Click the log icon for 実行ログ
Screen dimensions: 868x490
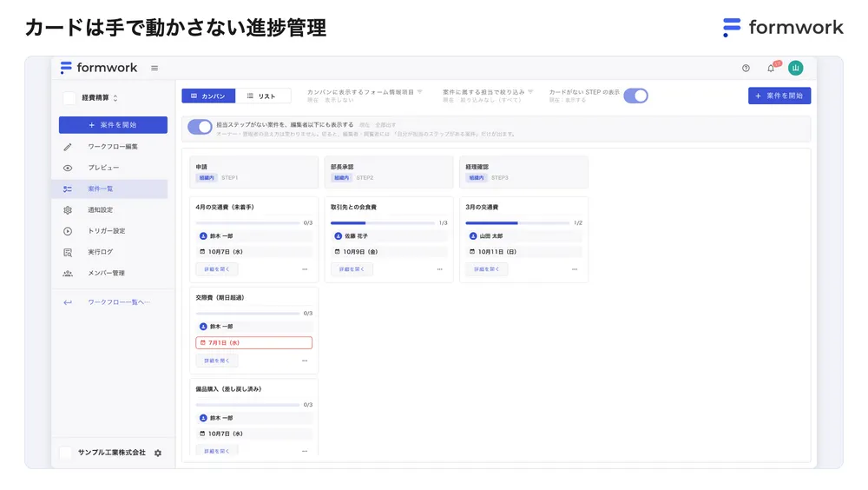pyautogui.click(x=68, y=252)
